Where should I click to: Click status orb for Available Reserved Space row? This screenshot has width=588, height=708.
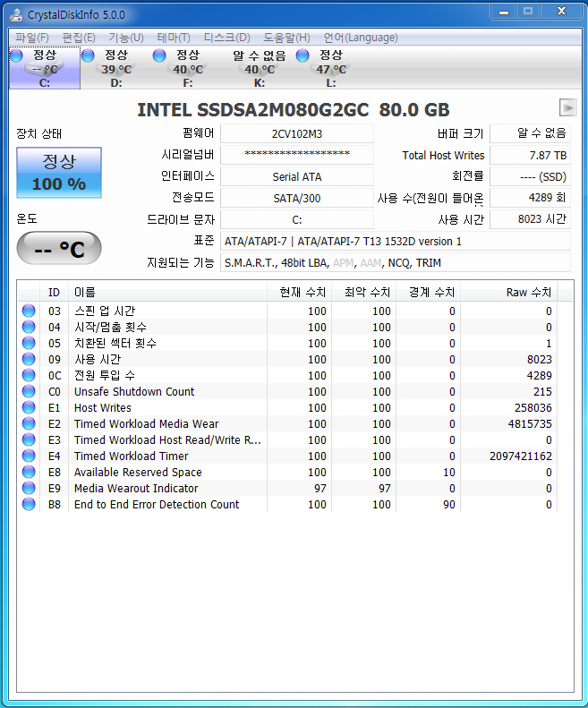point(29,472)
